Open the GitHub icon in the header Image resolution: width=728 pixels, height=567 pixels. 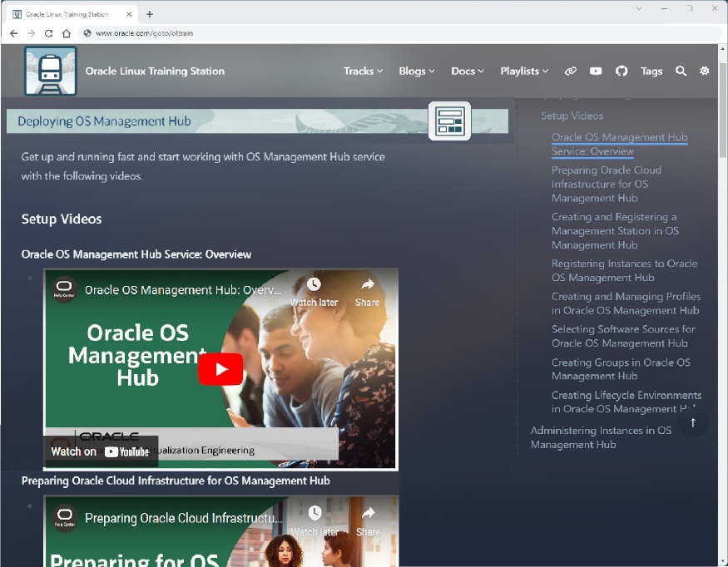point(622,71)
